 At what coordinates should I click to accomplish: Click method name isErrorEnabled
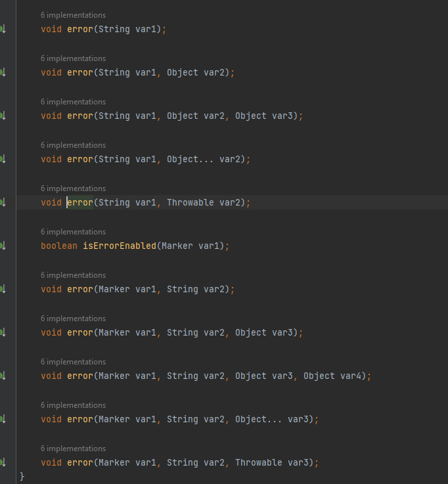point(120,246)
